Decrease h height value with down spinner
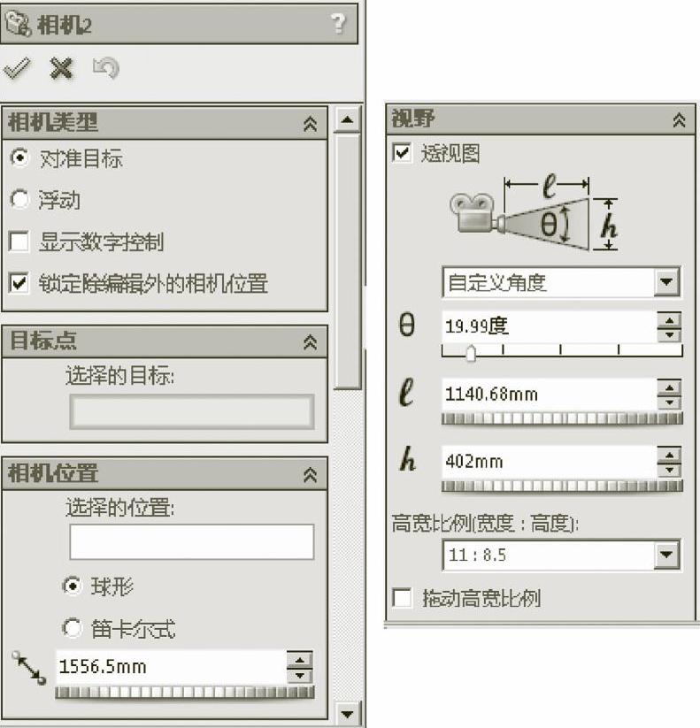Image resolution: width=700 pixels, height=728 pixels. 669,470
